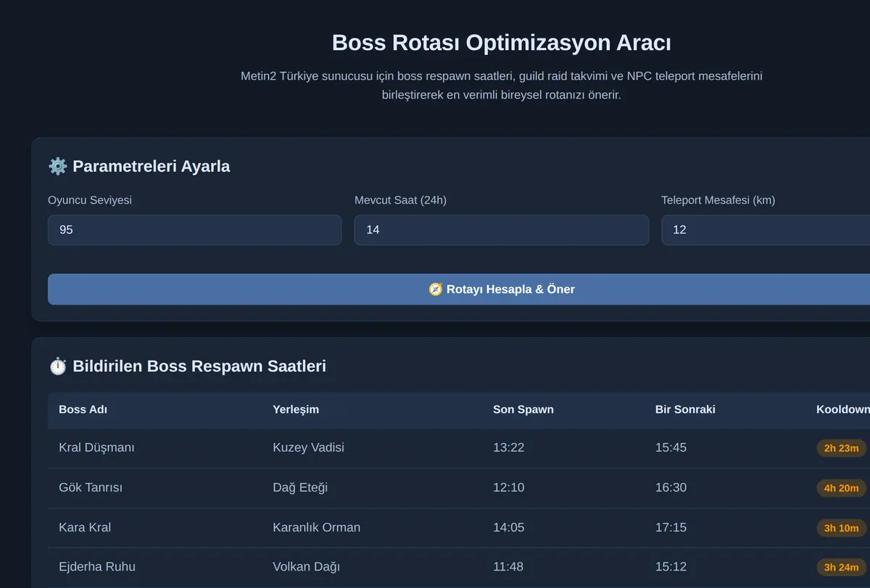Click the Kral Düşmanı boss name

click(x=96, y=447)
